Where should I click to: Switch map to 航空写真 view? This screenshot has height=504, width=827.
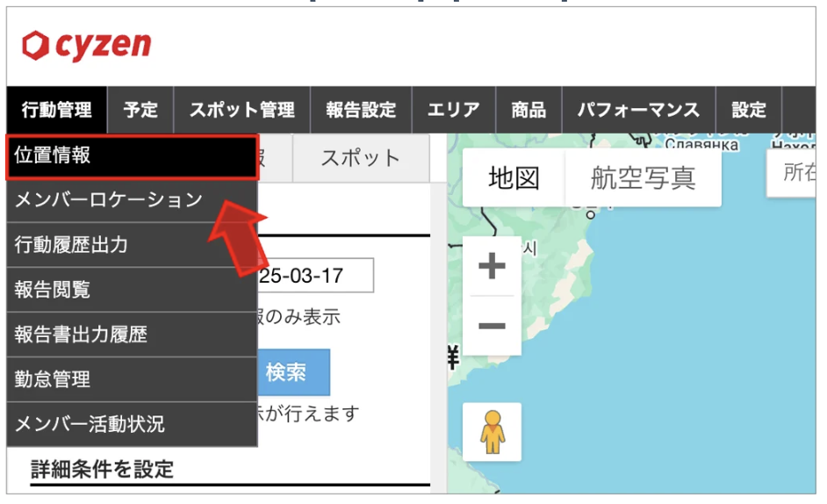(643, 178)
